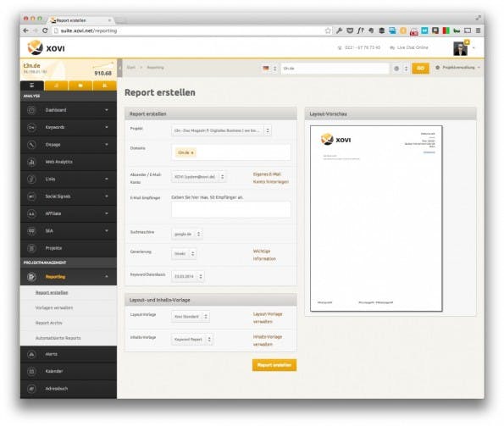
Task: Open the Keywords sidebar icon
Action: [31, 128]
